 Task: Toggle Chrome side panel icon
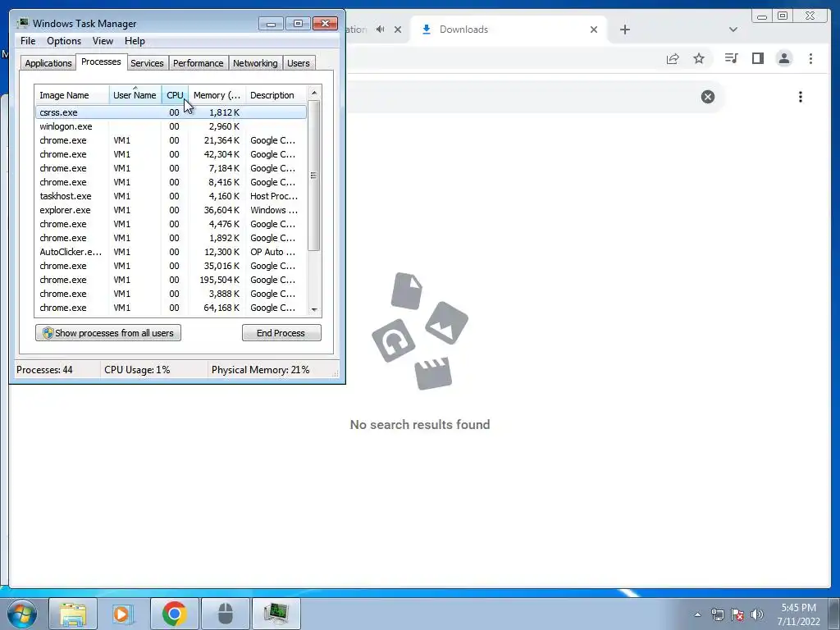point(757,58)
